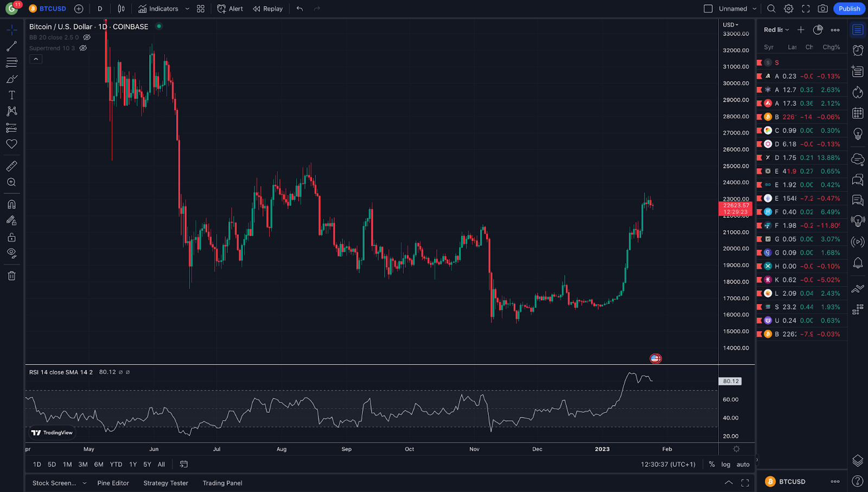
Task: Select the Text annotation tool
Action: (x=11, y=95)
